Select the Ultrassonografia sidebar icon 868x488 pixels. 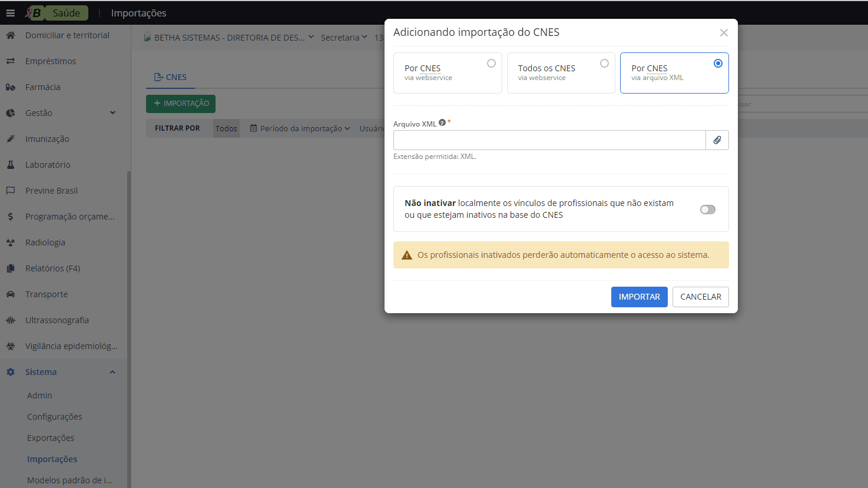click(x=10, y=320)
